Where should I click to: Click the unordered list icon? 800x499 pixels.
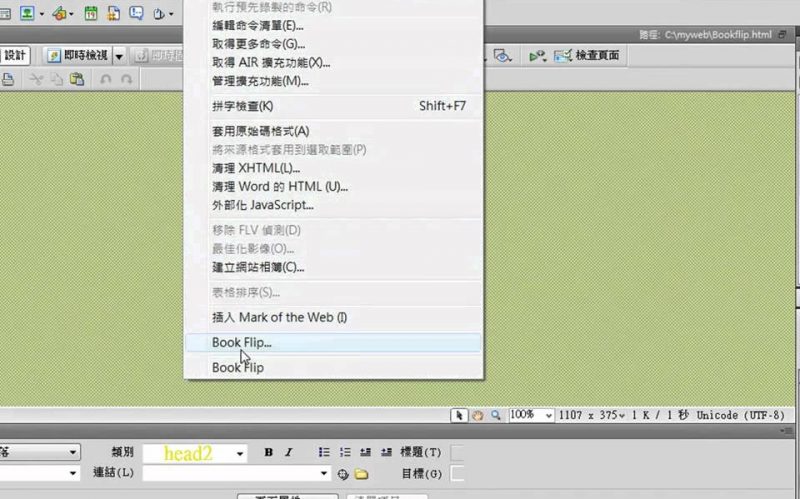point(324,453)
